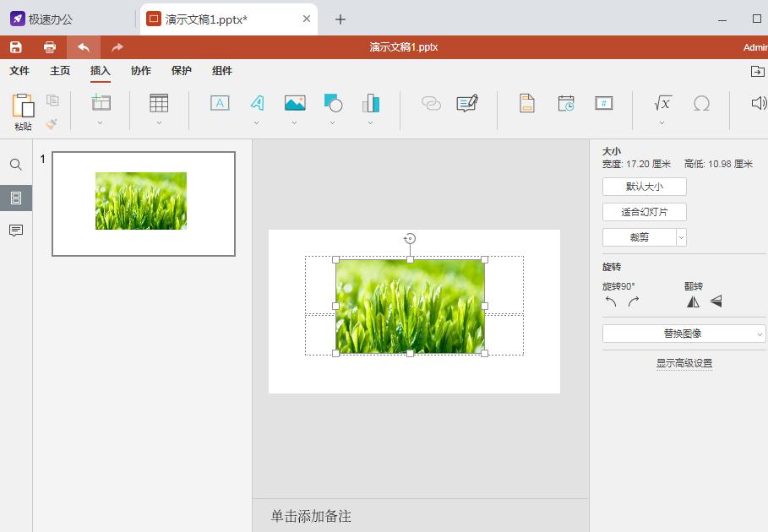768x532 pixels.
Task: Insert a slide number
Action: click(x=603, y=102)
